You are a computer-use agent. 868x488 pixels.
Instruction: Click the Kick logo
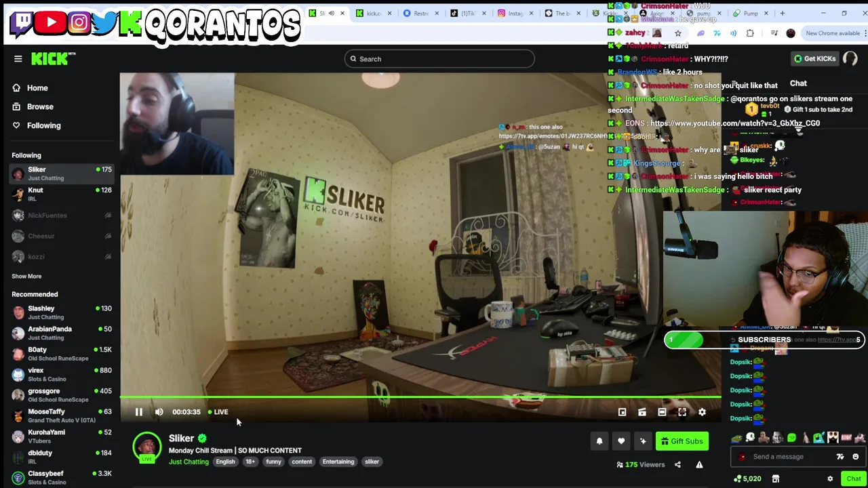(53, 59)
